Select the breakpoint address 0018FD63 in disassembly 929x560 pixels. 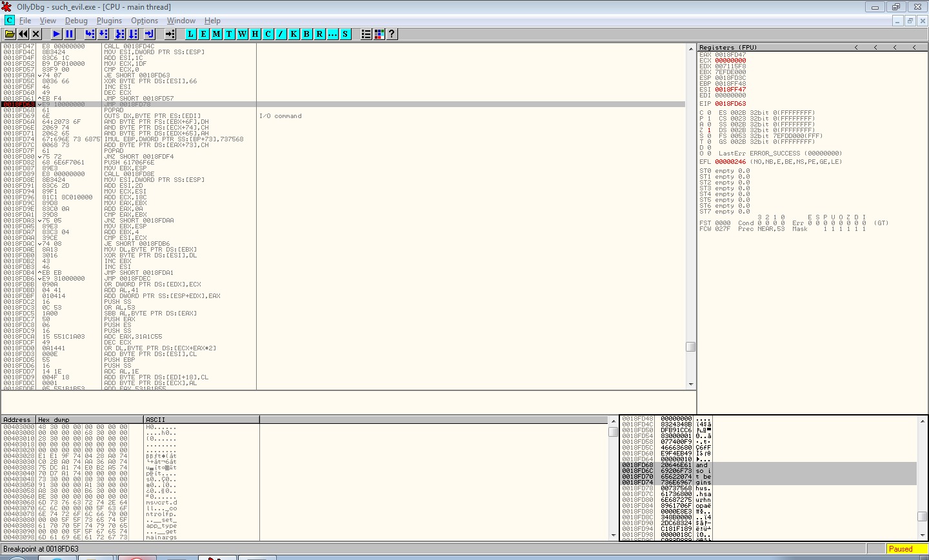coord(19,104)
